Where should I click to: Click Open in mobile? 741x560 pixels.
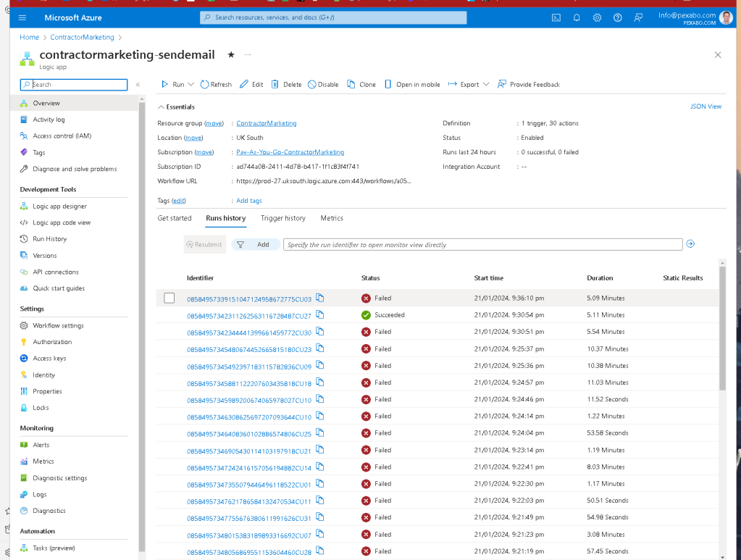pos(412,85)
